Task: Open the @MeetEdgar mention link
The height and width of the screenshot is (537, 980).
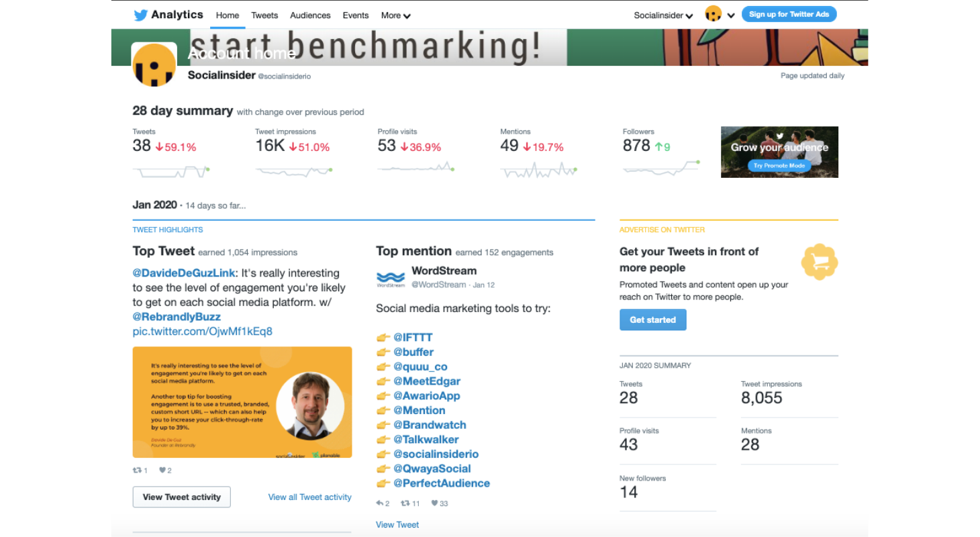Action: pos(427,381)
